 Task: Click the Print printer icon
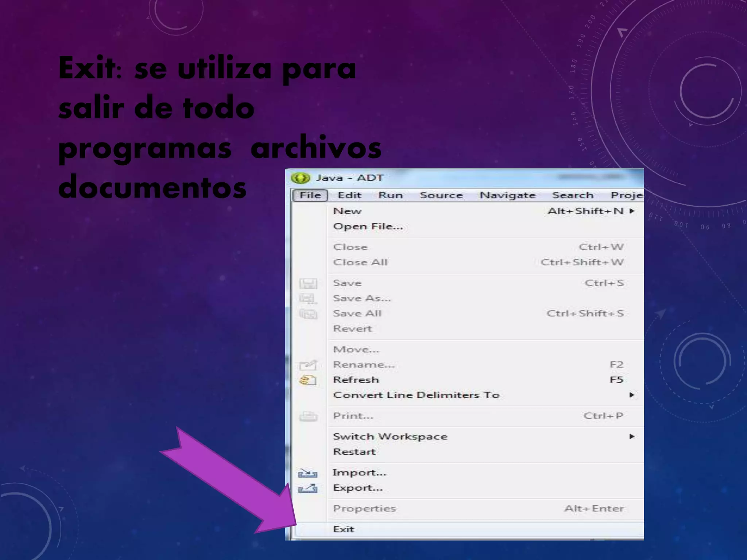tap(308, 416)
